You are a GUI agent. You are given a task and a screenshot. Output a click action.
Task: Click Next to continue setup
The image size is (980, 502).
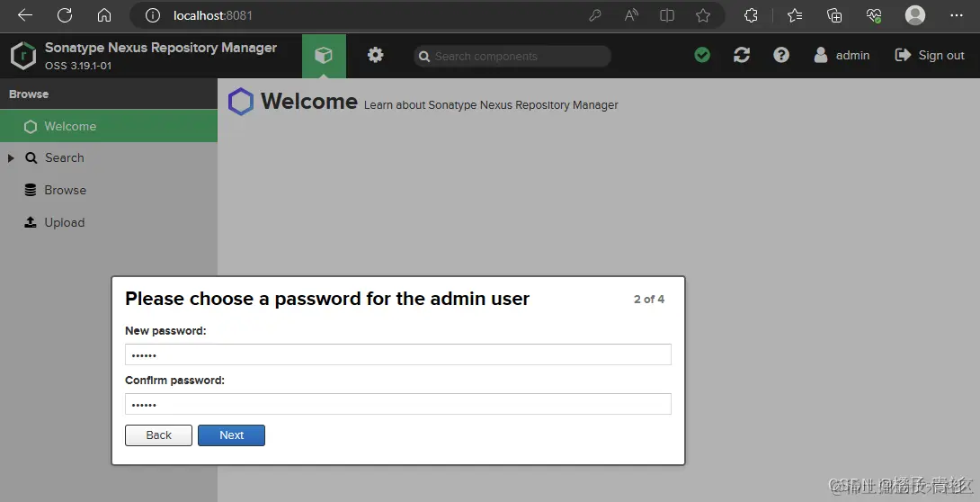tap(231, 435)
